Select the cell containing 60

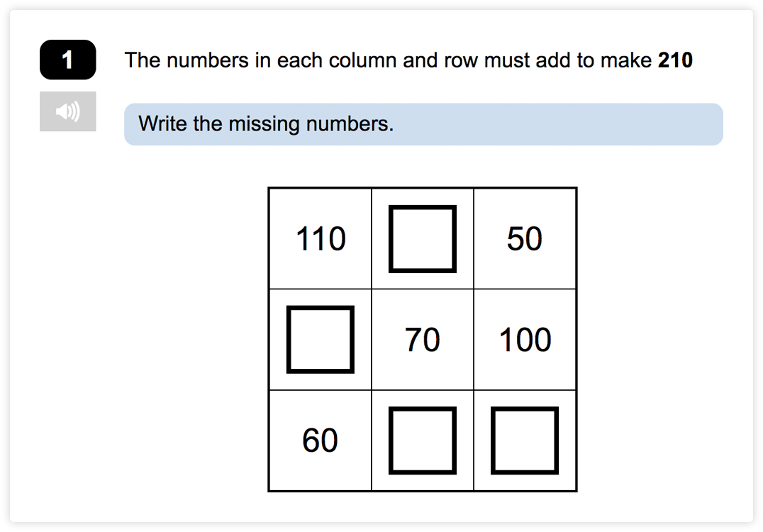(320, 440)
